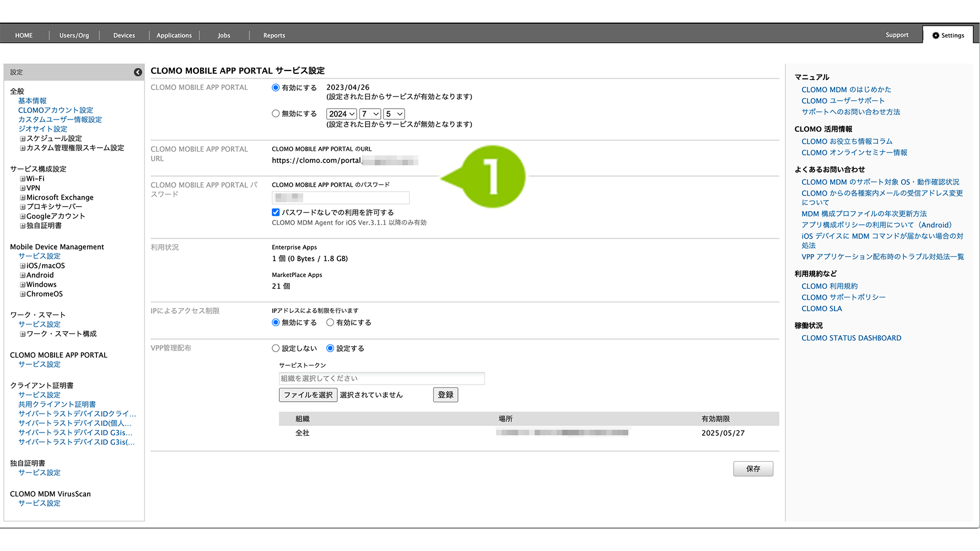Viewport: 980px width, 551px height.
Task: Open Settings tab with gear icon
Action: pyautogui.click(x=948, y=35)
